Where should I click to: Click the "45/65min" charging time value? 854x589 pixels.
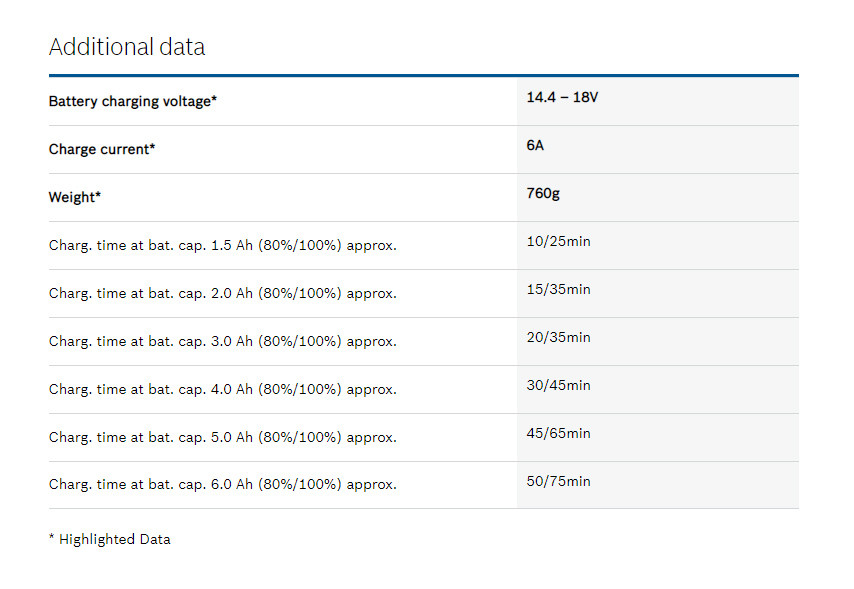[558, 433]
